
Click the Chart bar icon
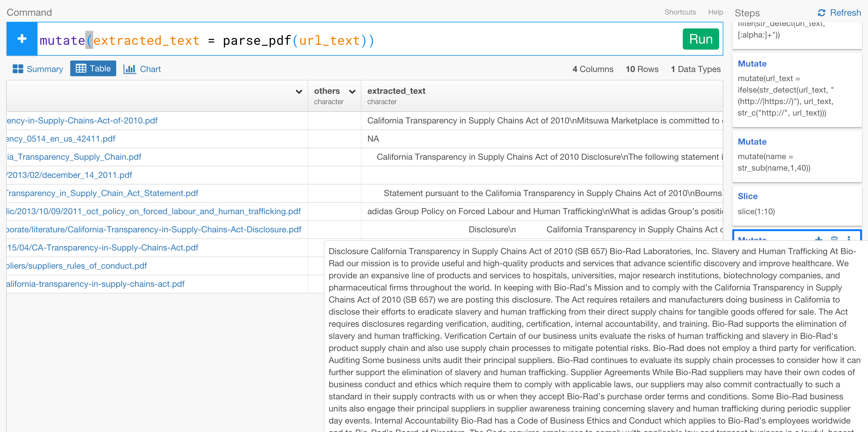[x=130, y=69]
